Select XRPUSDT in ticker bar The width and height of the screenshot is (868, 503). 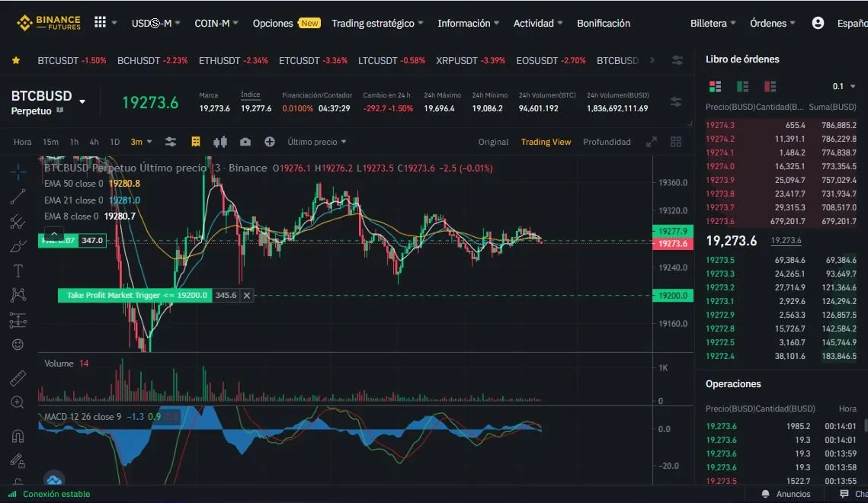pos(470,60)
